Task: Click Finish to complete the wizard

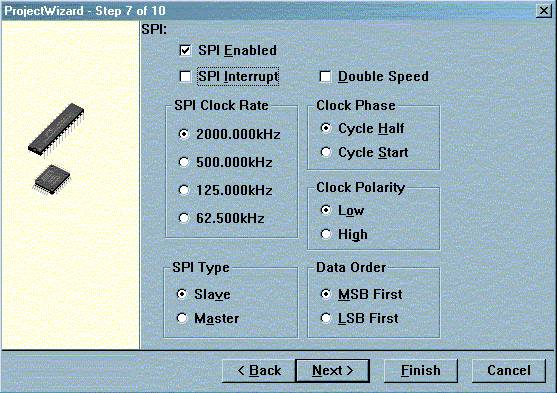Action: 421,371
